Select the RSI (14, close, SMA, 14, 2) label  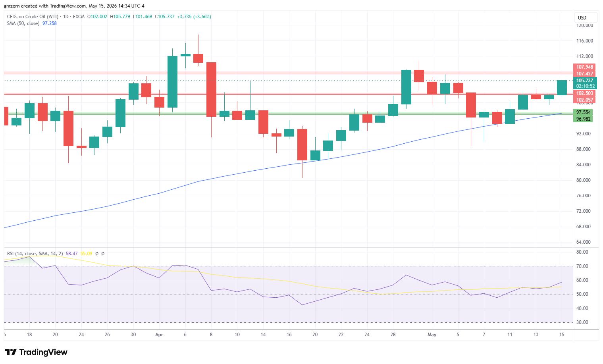(35, 254)
